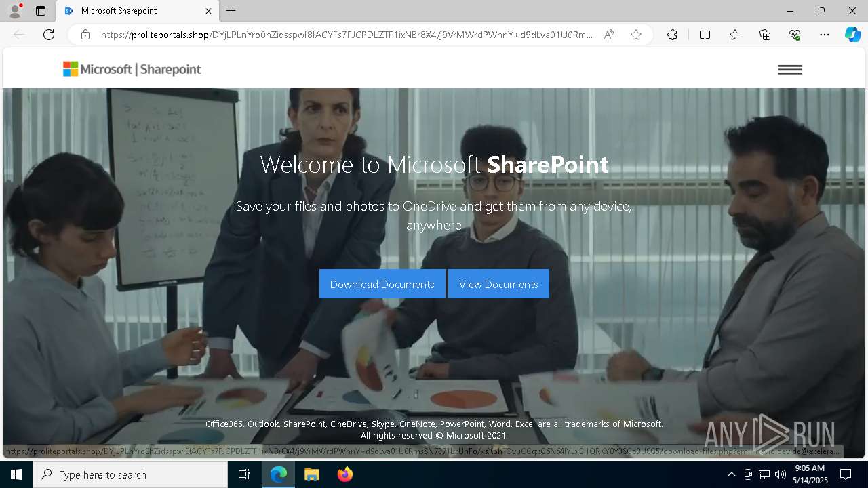Open network status tray icon
Viewport: 868px width, 488px height.
764,474
